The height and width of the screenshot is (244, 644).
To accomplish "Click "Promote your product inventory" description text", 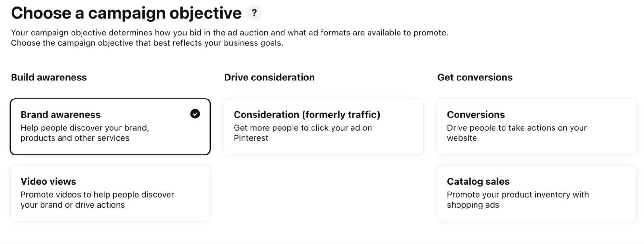I will [518, 195].
